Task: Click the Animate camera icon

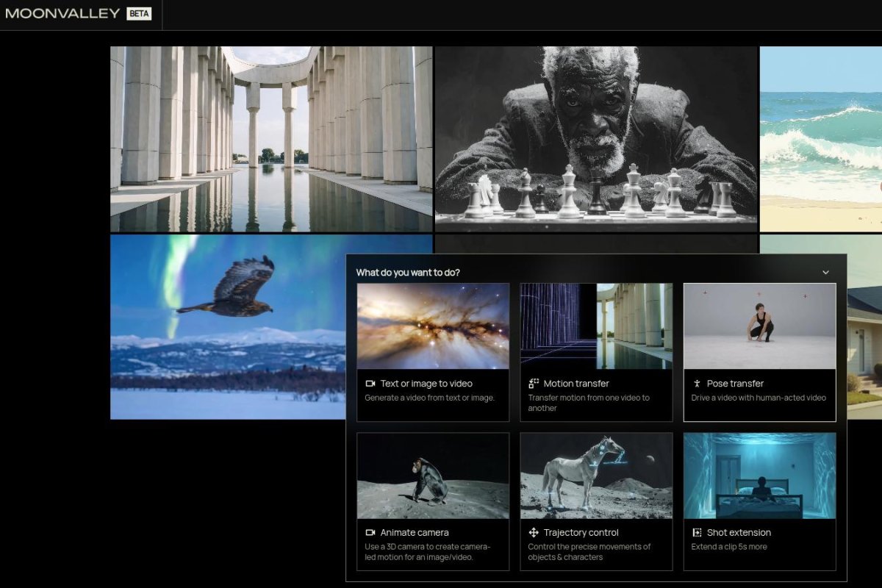Action: [370, 533]
